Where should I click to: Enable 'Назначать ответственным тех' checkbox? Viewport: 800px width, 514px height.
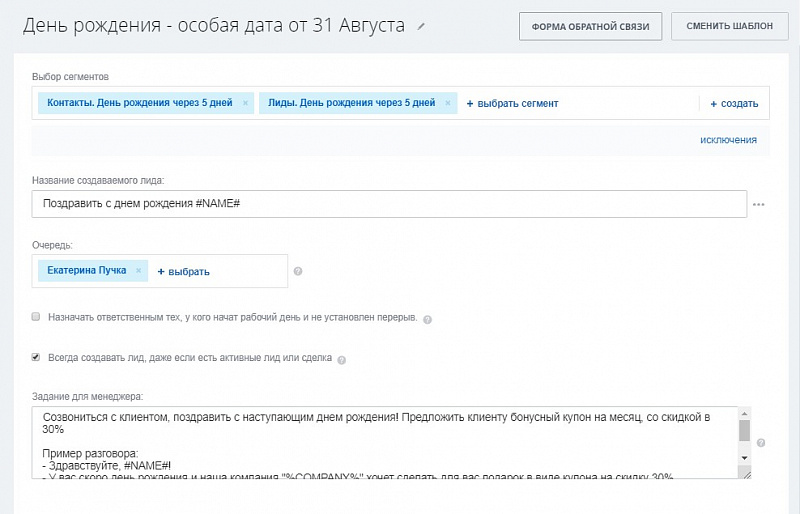36,316
